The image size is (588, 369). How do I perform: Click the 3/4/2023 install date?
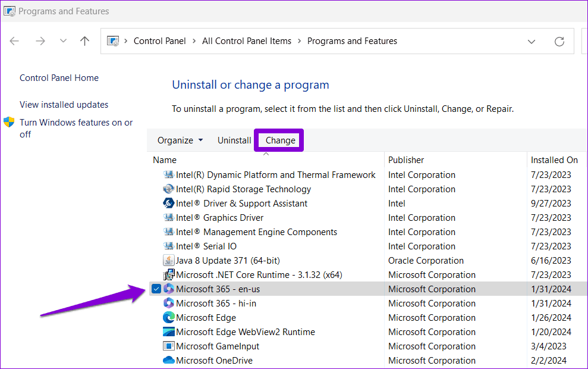click(549, 346)
